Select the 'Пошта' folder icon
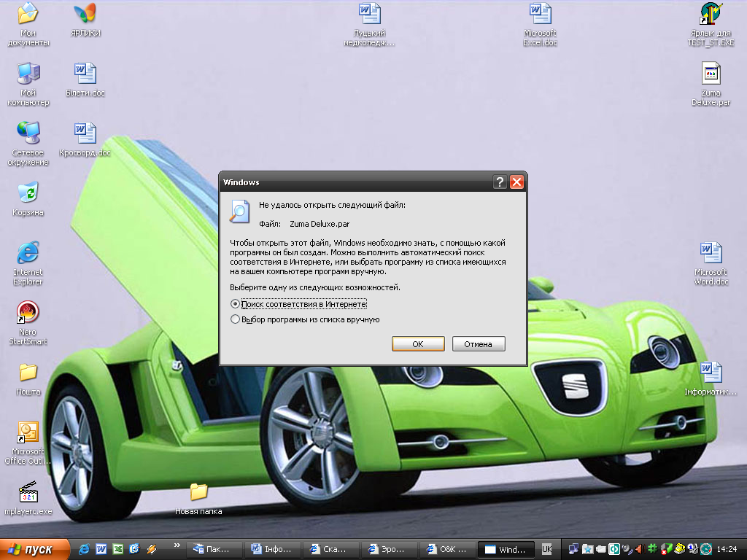The height and width of the screenshot is (560, 747). (x=28, y=379)
